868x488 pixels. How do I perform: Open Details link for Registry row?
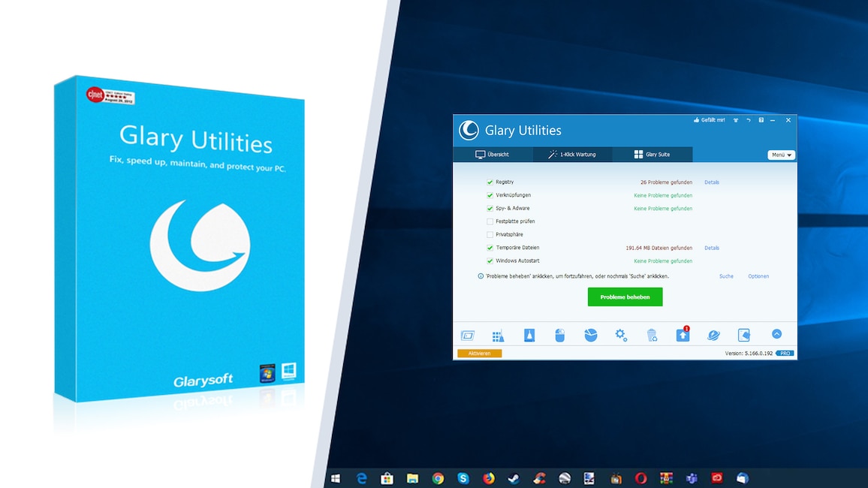712,182
